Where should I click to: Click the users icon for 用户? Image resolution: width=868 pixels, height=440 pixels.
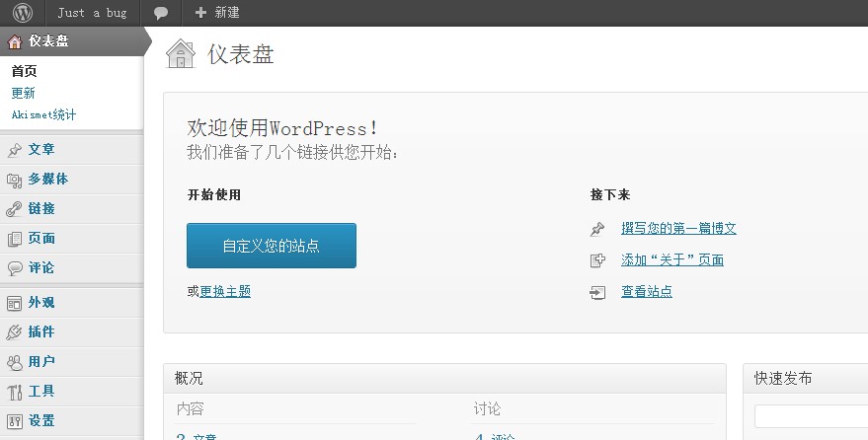click(x=15, y=362)
